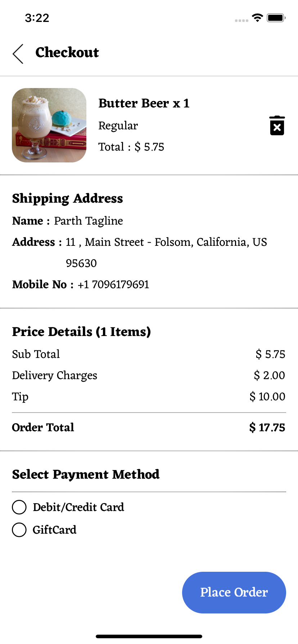Tap the Main Street address line
Screen dimensions: 298x644
(166, 242)
